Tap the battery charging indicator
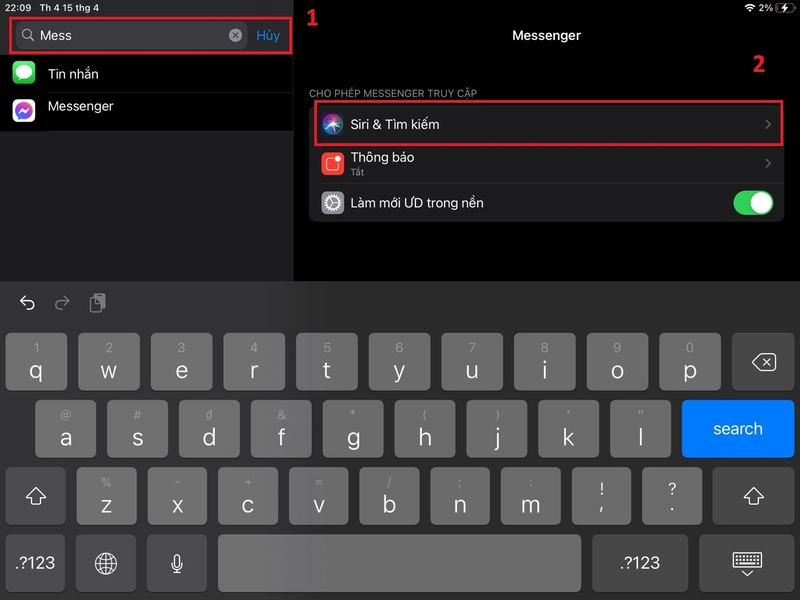This screenshot has width=800, height=600. pos(785,8)
